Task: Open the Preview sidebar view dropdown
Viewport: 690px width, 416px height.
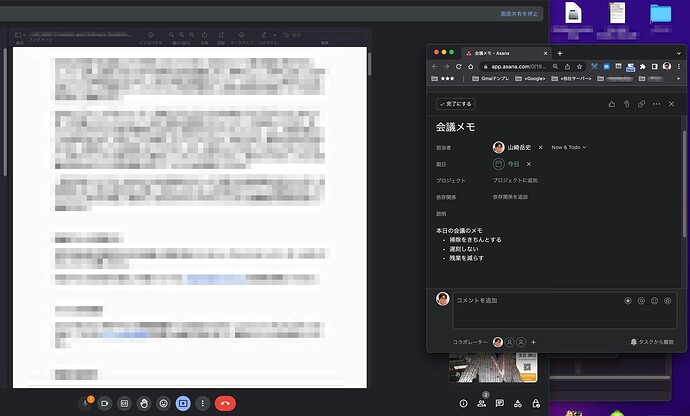Action: pyautogui.click(x=20, y=35)
